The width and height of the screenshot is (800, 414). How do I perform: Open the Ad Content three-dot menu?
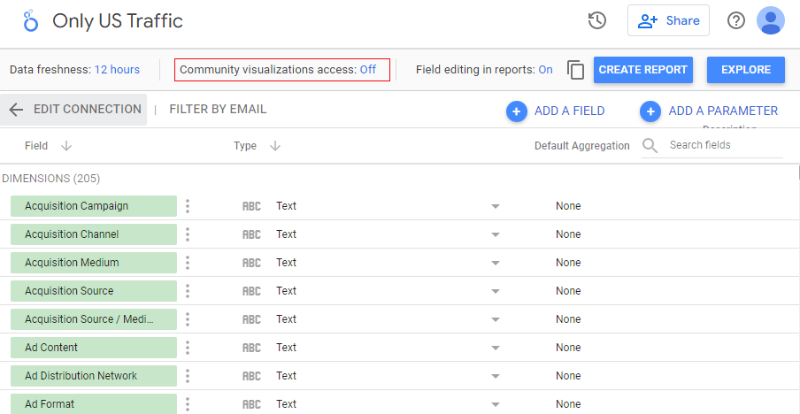click(188, 348)
